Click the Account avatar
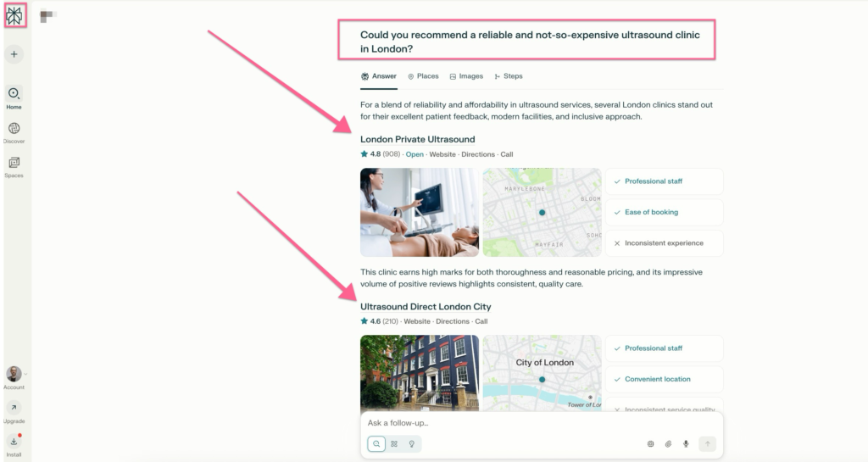Viewport: 868px width, 462px height. click(x=14, y=374)
